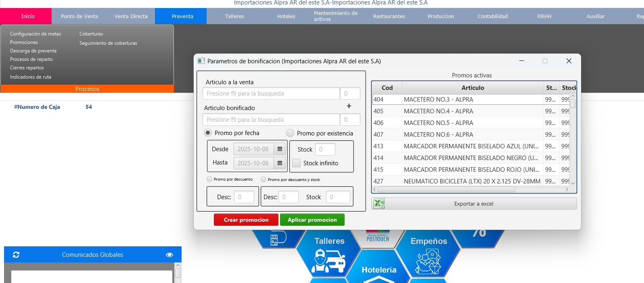Select Promociones in the Procesos submenu
The image size is (644, 283).
click(24, 42)
